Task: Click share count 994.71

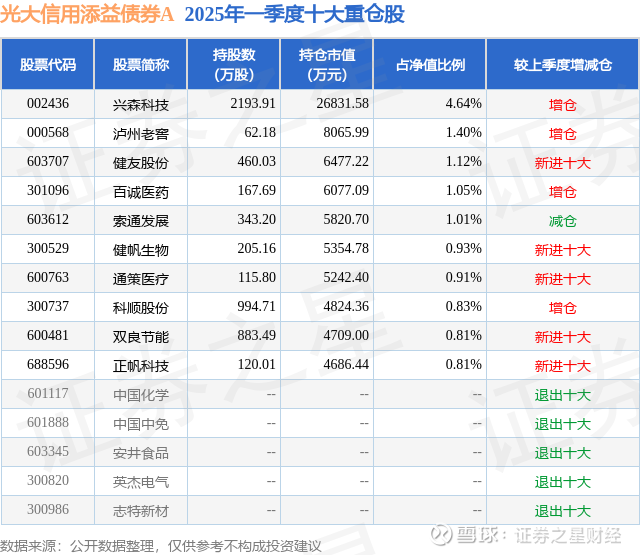Action: pyautogui.click(x=257, y=306)
